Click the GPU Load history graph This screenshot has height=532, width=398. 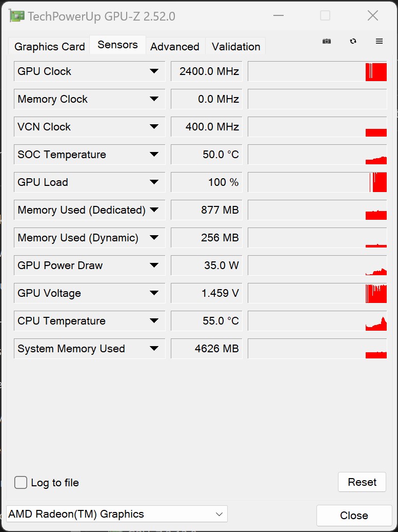coord(317,182)
